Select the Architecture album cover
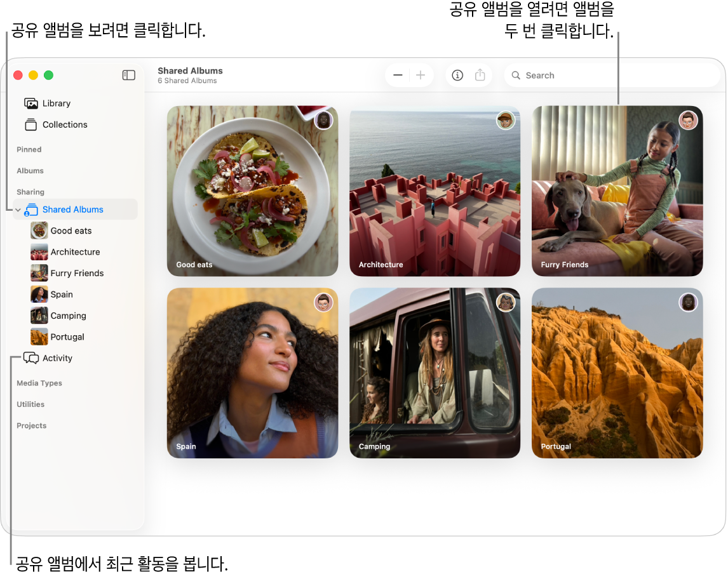Viewport: 728px width, 579px height. click(435, 190)
